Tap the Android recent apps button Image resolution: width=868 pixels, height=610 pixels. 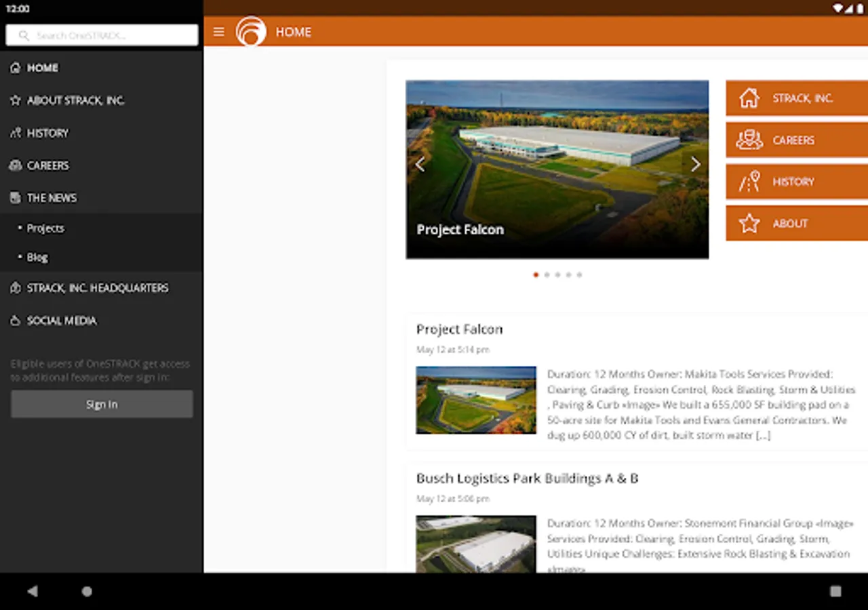click(x=835, y=591)
